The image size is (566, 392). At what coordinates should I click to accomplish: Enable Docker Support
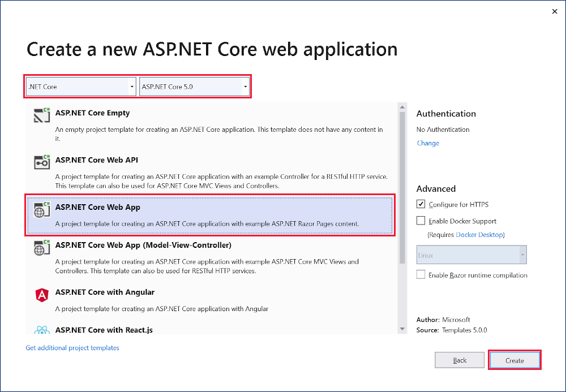pos(421,221)
